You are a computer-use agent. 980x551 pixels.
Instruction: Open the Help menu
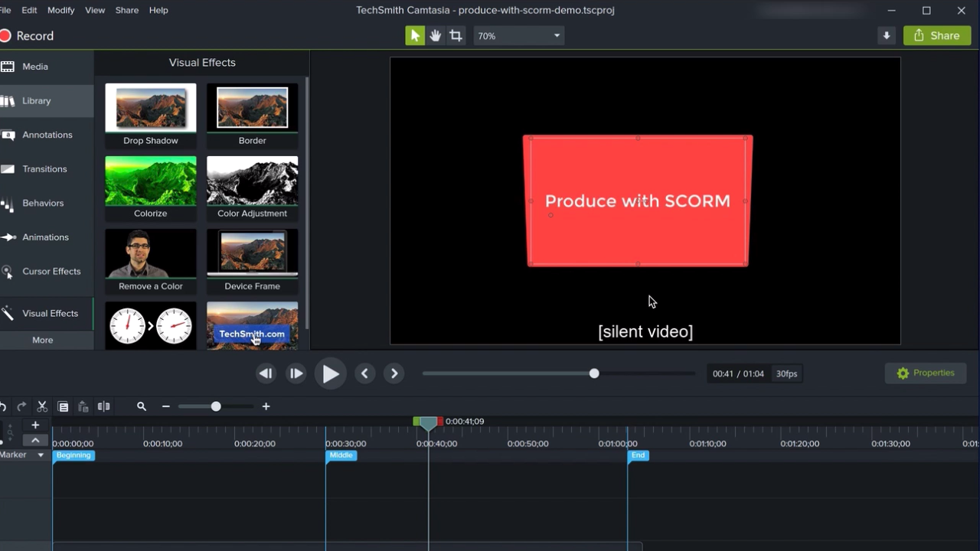coord(158,10)
